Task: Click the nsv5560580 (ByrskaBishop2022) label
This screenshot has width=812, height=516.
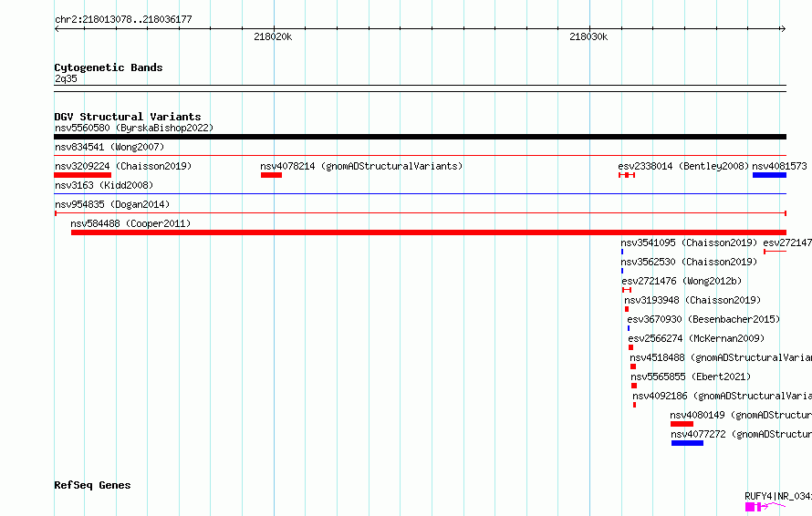Action: [x=134, y=128]
